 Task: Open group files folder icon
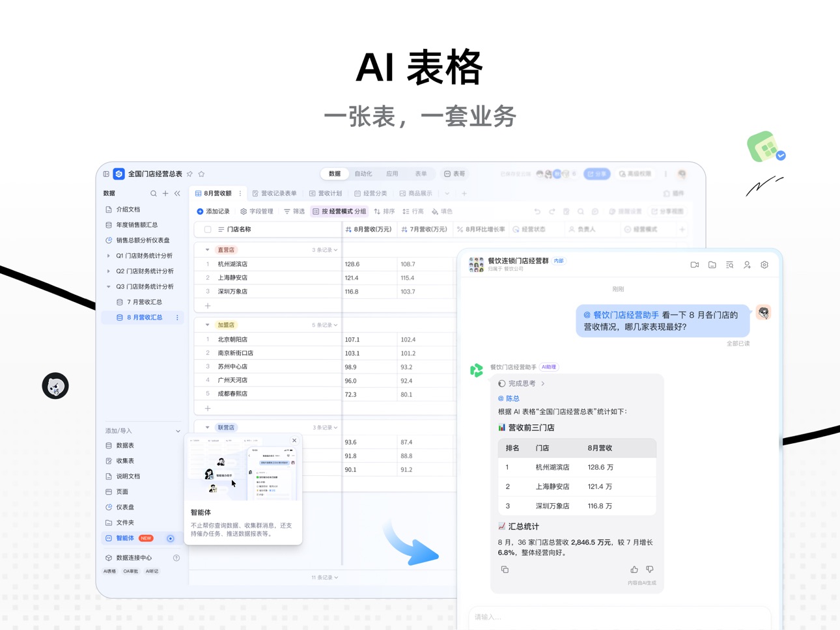712,265
